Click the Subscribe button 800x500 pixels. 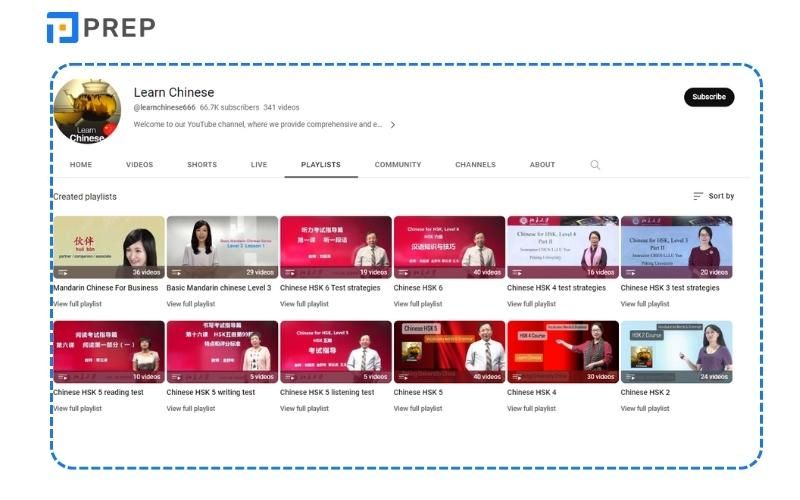click(x=709, y=97)
